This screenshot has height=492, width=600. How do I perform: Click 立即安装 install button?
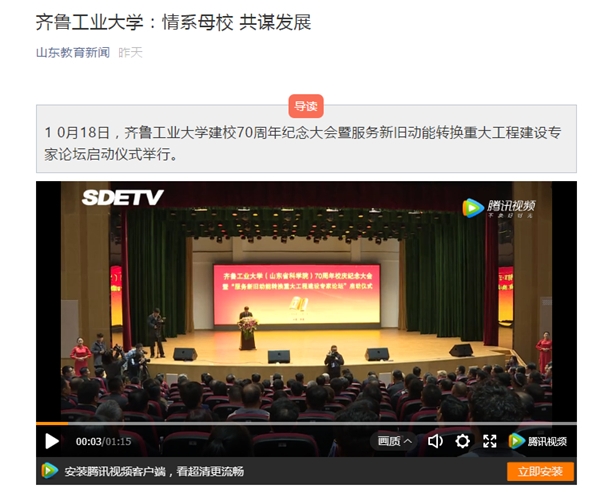pyautogui.click(x=540, y=471)
